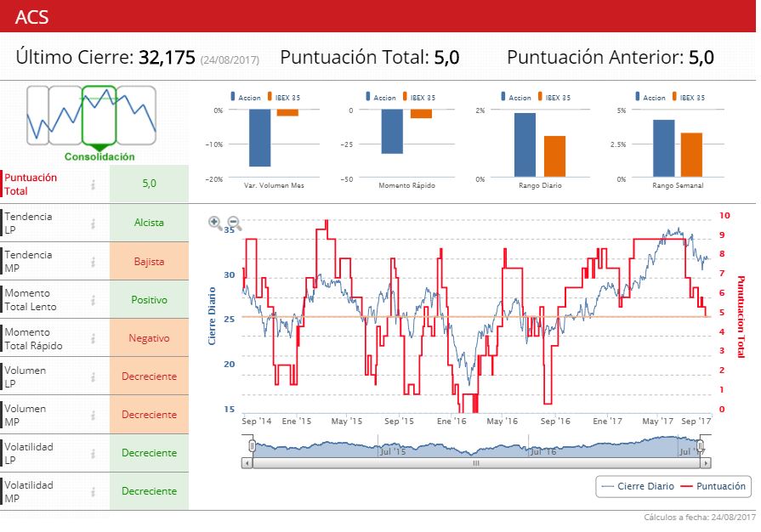Click the zoom in magnifier icon

[215, 223]
